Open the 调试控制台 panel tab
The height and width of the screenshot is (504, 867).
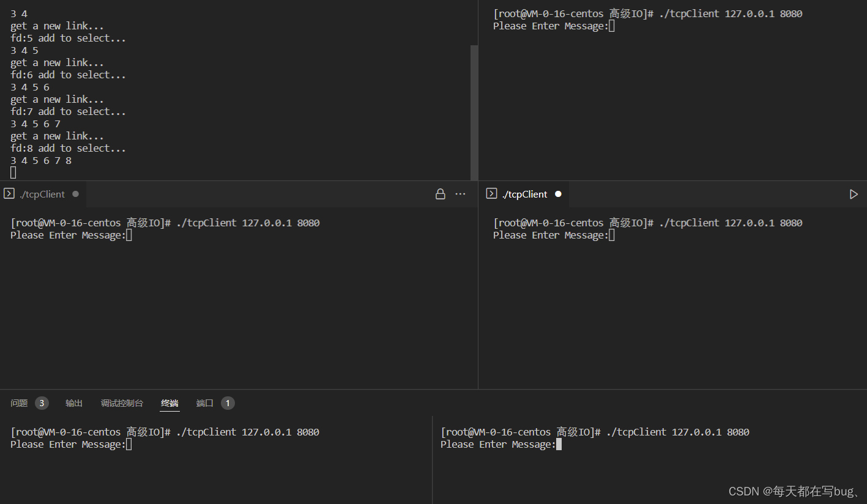(x=122, y=403)
